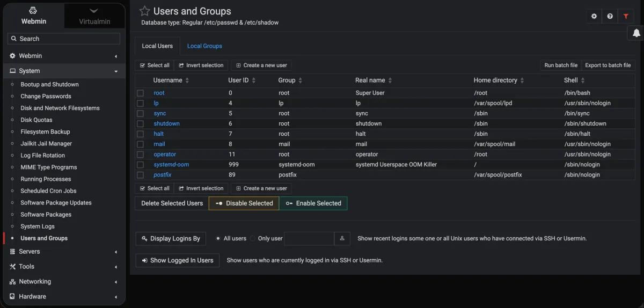The width and height of the screenshot is (644, 308).
Task: Click the user picker icon next to Only user field
Action: [x=342, y=238]
